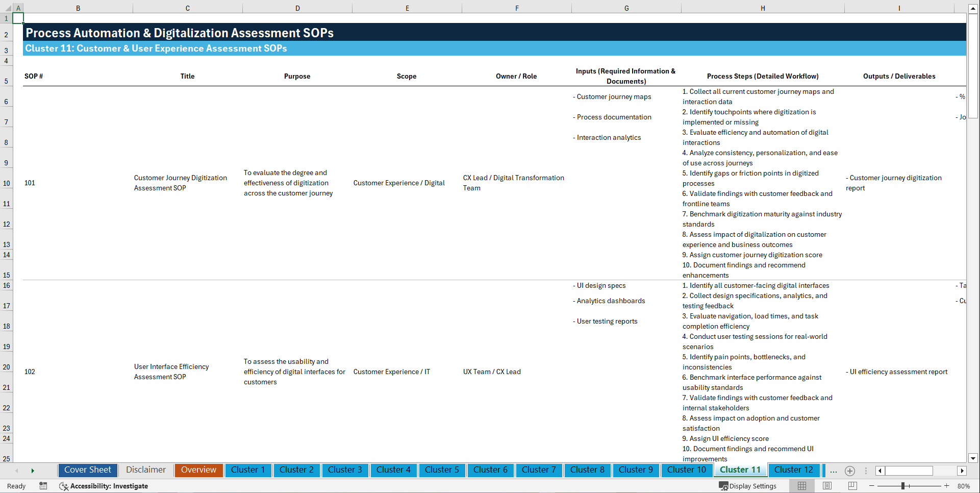Open Page Break Preview
The image size is (980, 493).
point(852,486)
